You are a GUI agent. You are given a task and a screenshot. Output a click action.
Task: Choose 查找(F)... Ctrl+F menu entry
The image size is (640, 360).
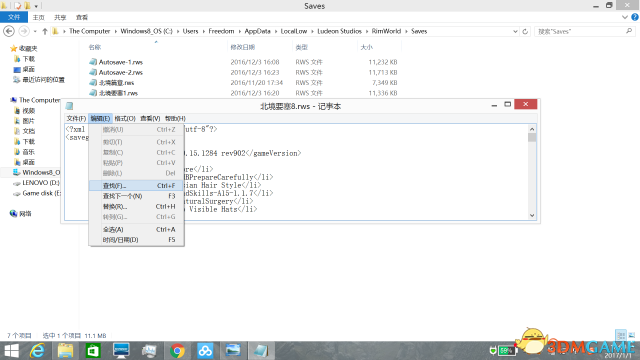pyautogui.click(x=136, y=186)
